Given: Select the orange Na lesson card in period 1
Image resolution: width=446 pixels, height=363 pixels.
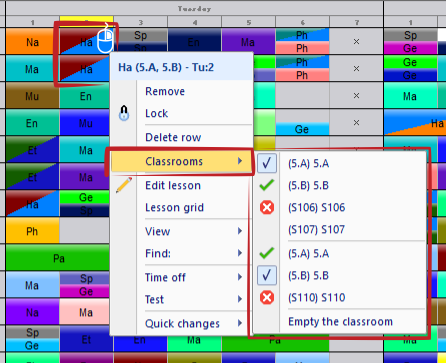Looking at the screenshot, I should (33, 42).
